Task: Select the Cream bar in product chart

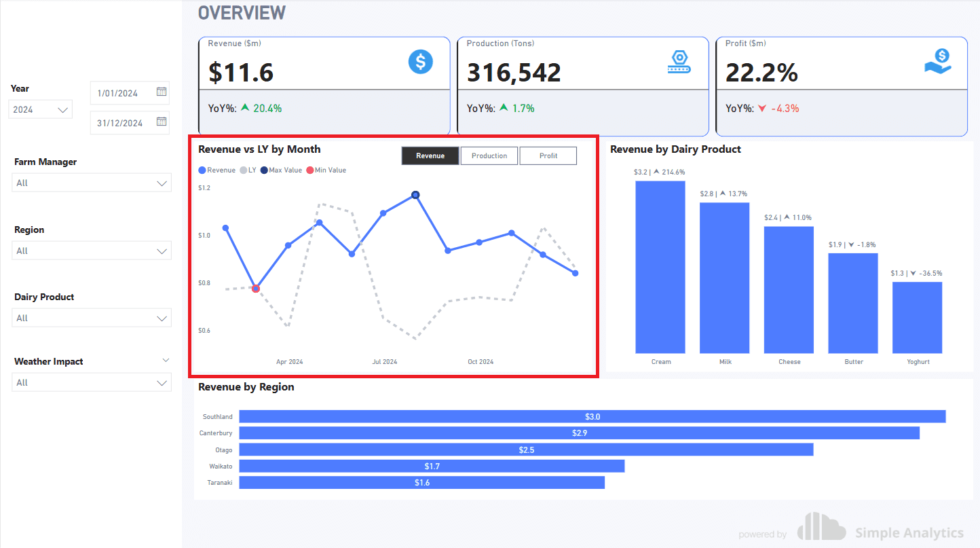Action: [660, 267]
